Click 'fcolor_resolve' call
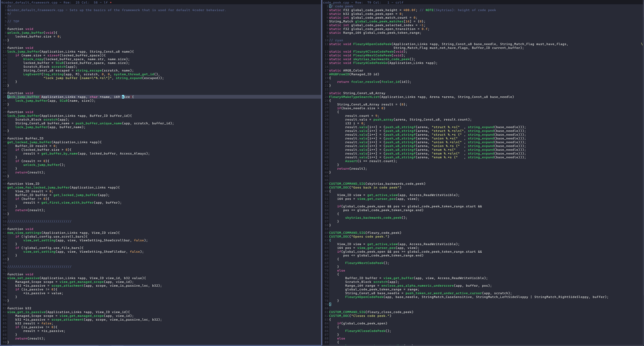Viewport: 644px width, 346px height. 365,82
